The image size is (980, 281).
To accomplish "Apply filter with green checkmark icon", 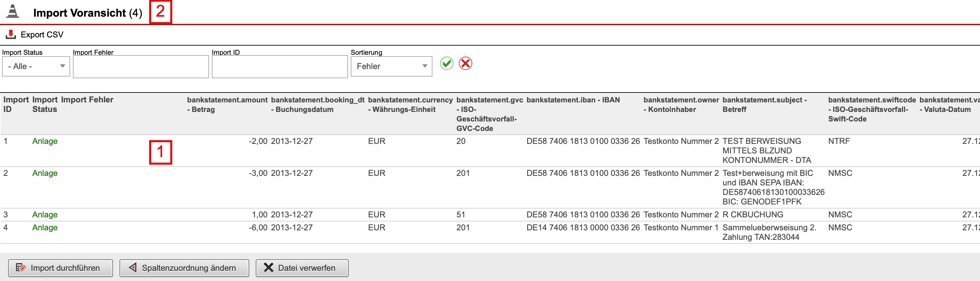I will point(446,64).
